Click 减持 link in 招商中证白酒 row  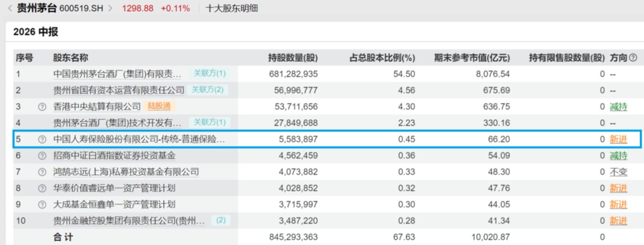coord(618,156)
